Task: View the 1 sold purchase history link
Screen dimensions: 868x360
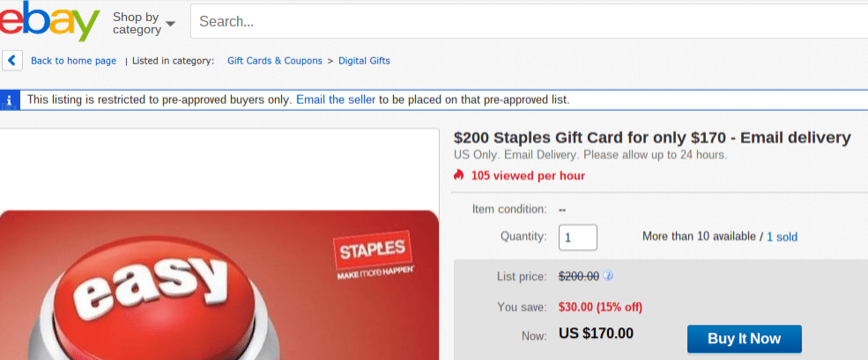Action: pyautogui.click(x=782, y=237)
